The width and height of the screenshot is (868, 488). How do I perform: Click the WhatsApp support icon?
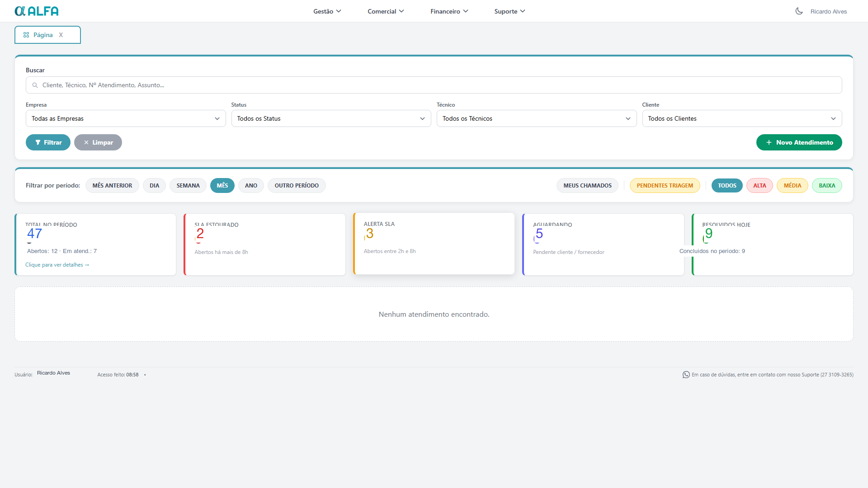686,375
